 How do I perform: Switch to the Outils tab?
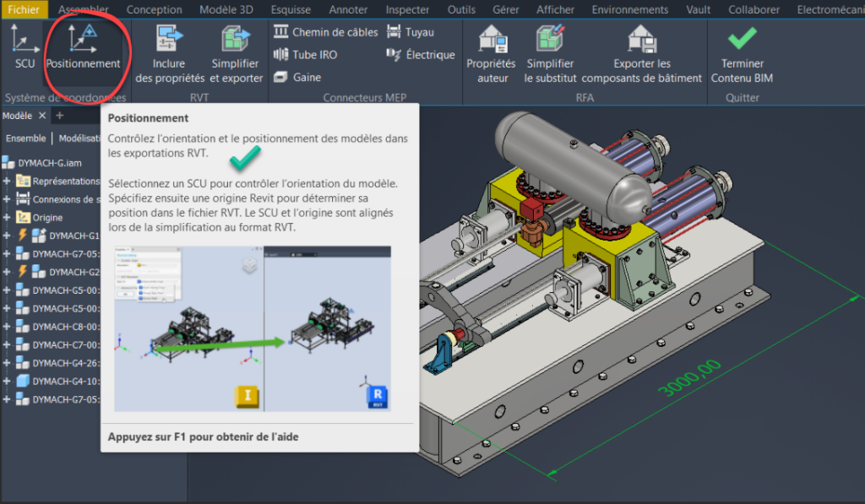coord(461,9)
